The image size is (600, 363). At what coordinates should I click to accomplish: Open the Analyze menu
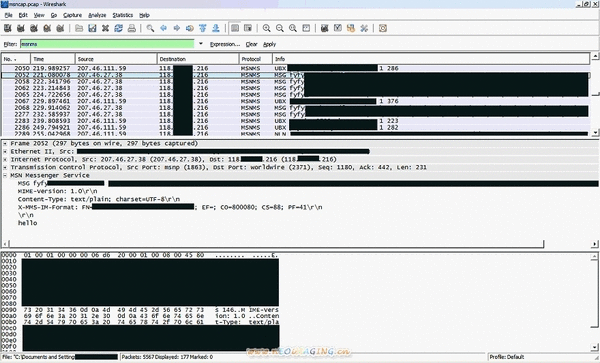(97, 15)
